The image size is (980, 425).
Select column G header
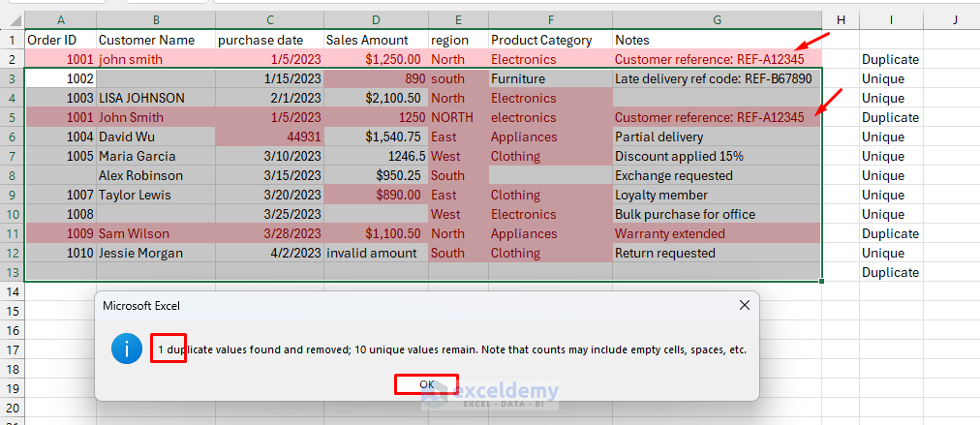click(x=717, y=20)
